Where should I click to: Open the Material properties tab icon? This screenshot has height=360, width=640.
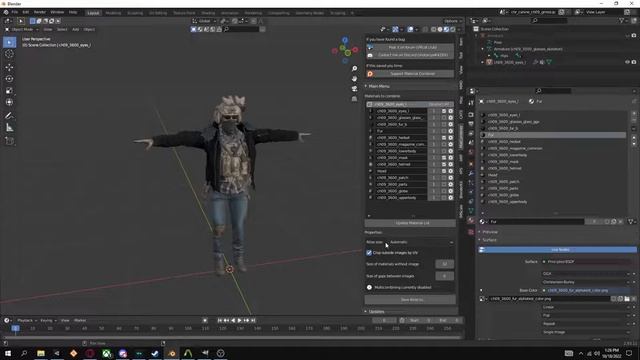[x=471, y=220]
